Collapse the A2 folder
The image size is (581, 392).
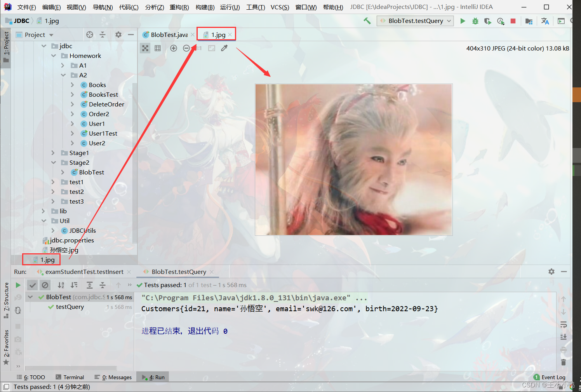[x=63, y=75]
